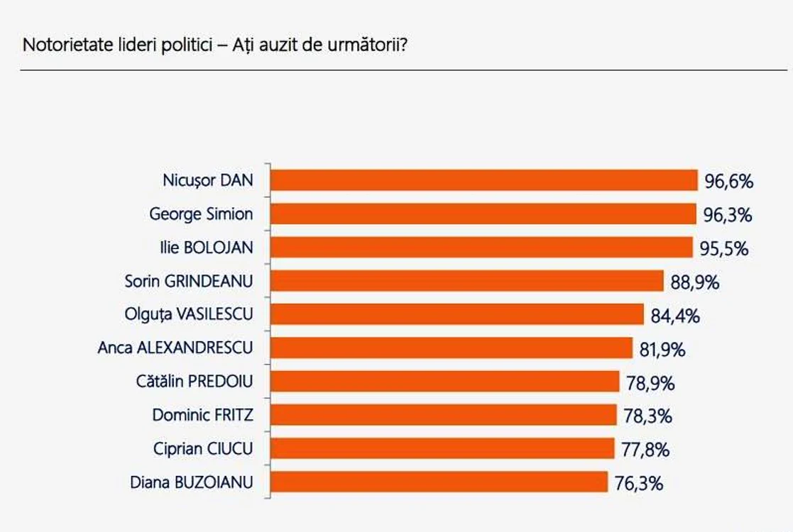Select the Olguța VASILESCU bar
This screenshot has width=793, height=532.
(x=457, y=314)
